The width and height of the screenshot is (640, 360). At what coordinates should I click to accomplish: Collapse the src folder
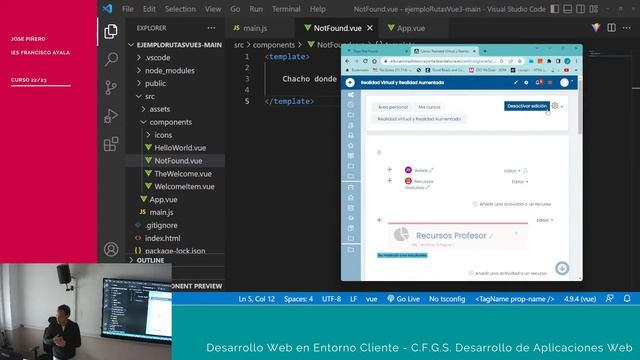[x=139, y=96]
